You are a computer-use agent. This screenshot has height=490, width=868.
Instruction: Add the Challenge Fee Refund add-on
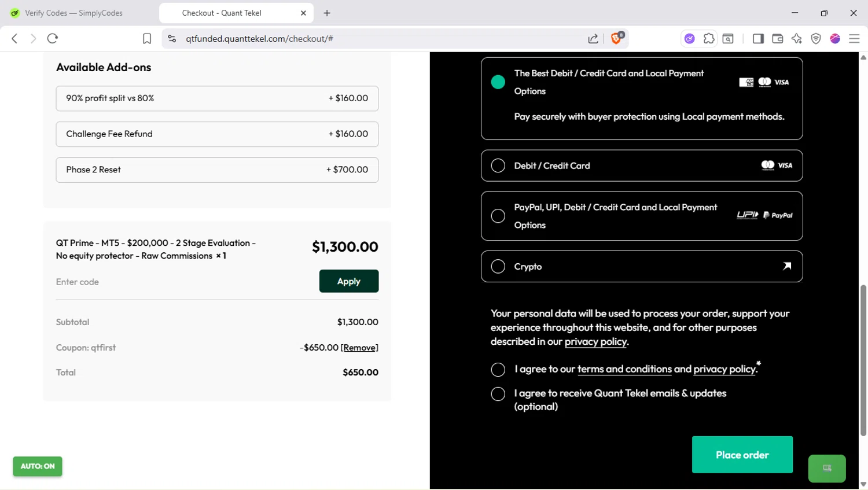point(217,134)
